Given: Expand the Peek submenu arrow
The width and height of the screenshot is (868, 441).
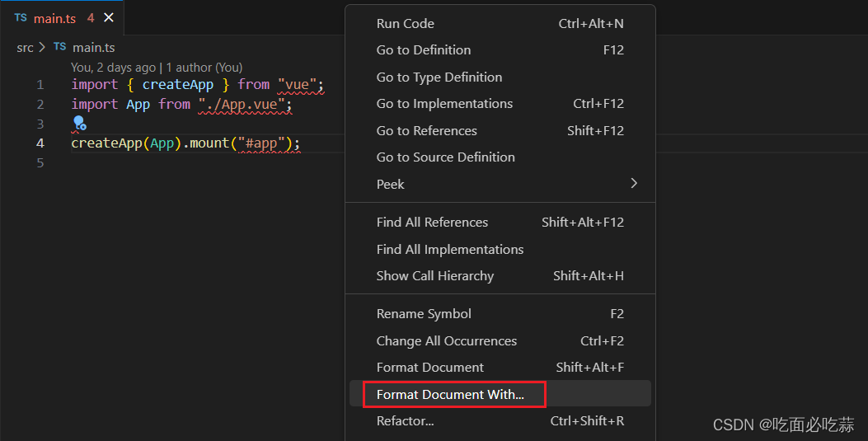Looking at the screenshot, I should [633, 184].
